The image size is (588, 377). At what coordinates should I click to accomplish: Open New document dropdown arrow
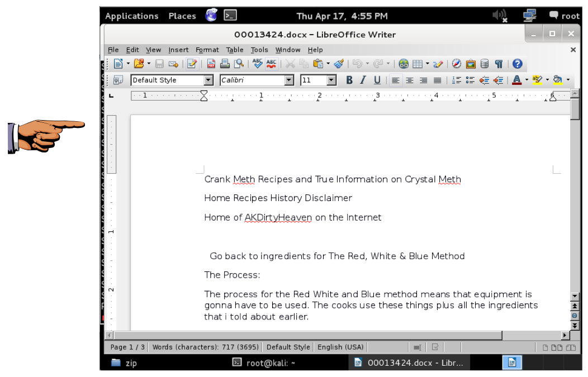(128, 64)
